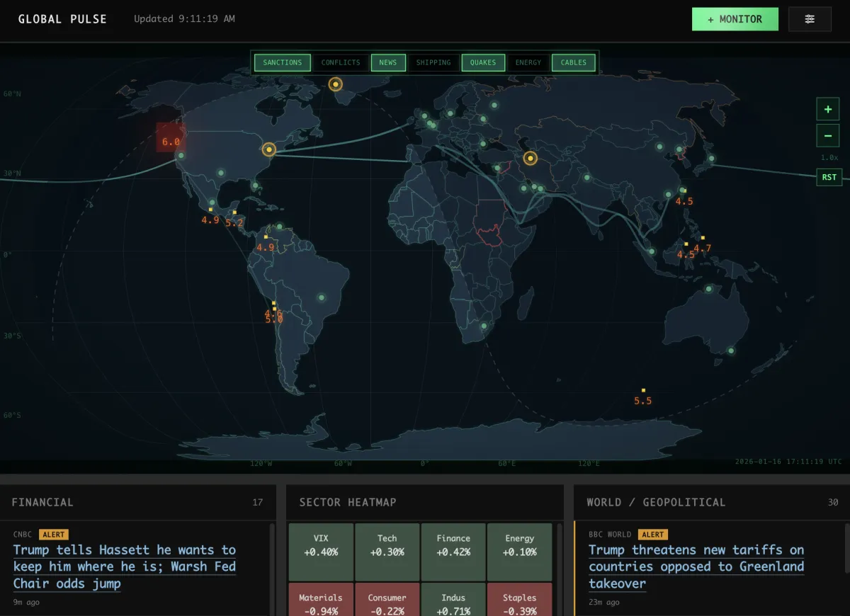Click the Updated 9:11:19 AM timestamp

(184, 19)
